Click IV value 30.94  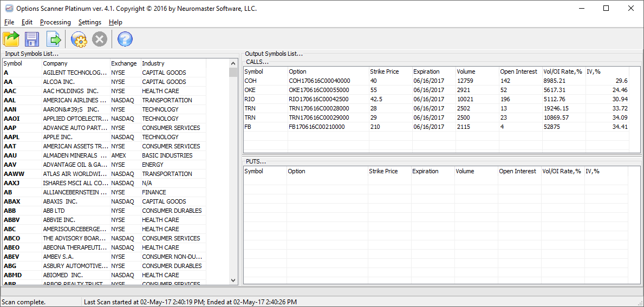coord(620,99)
